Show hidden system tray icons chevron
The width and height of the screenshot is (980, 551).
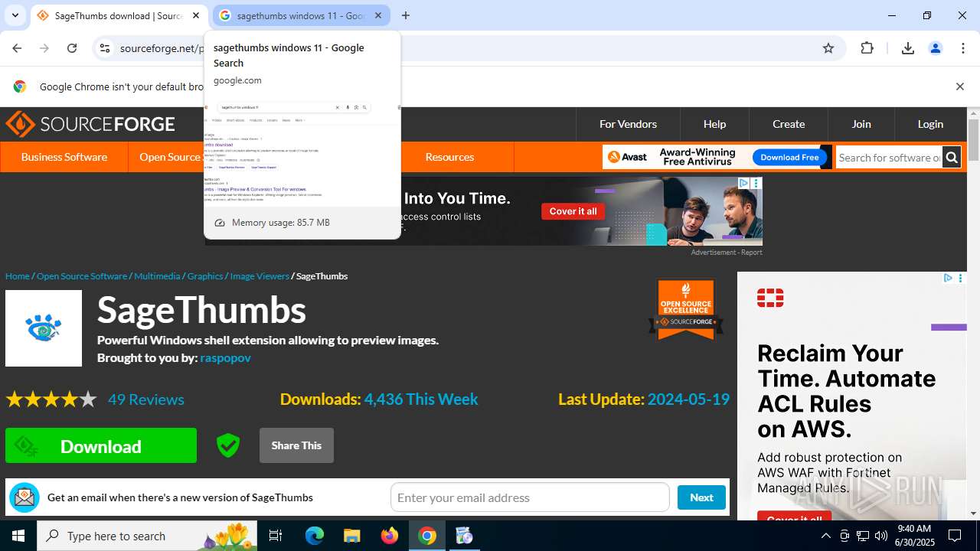[x=825, y=536]
